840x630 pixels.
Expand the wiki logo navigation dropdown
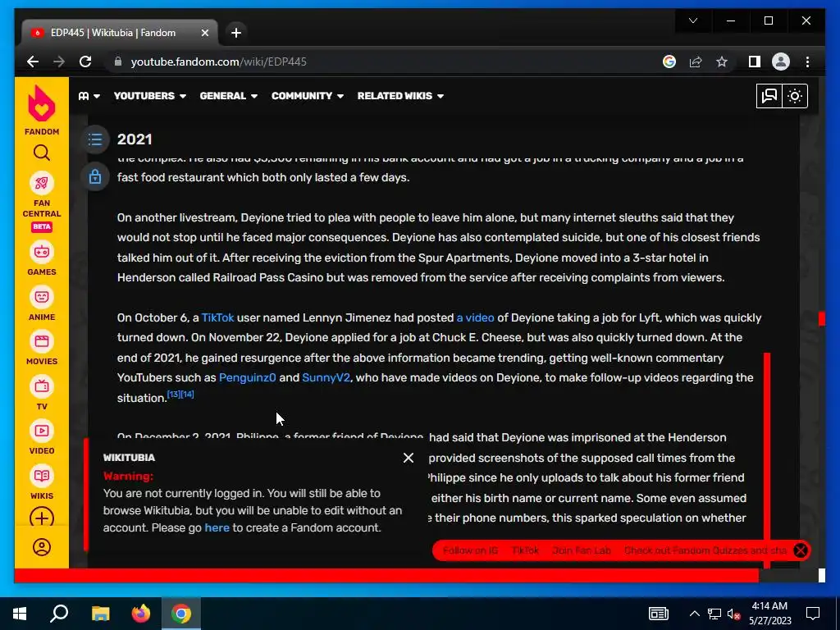click(89, 96)
